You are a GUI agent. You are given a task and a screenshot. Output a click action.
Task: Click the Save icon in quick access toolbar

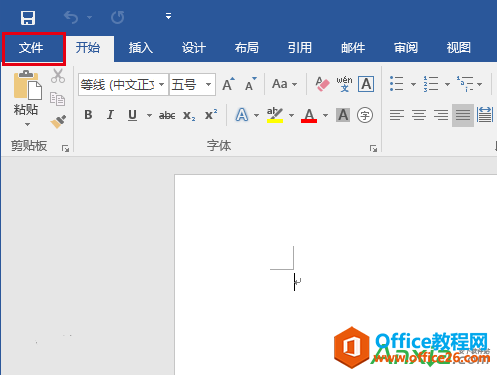(28, 18)
